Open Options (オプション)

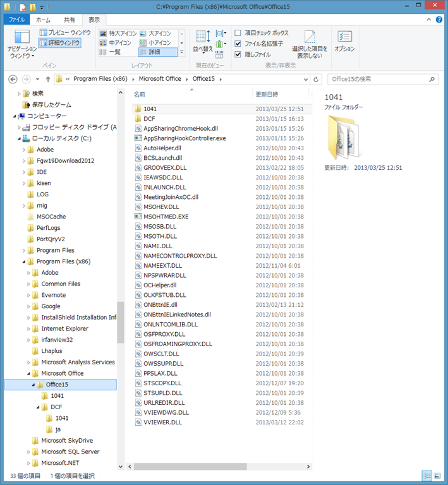click(x=344, y=41)
